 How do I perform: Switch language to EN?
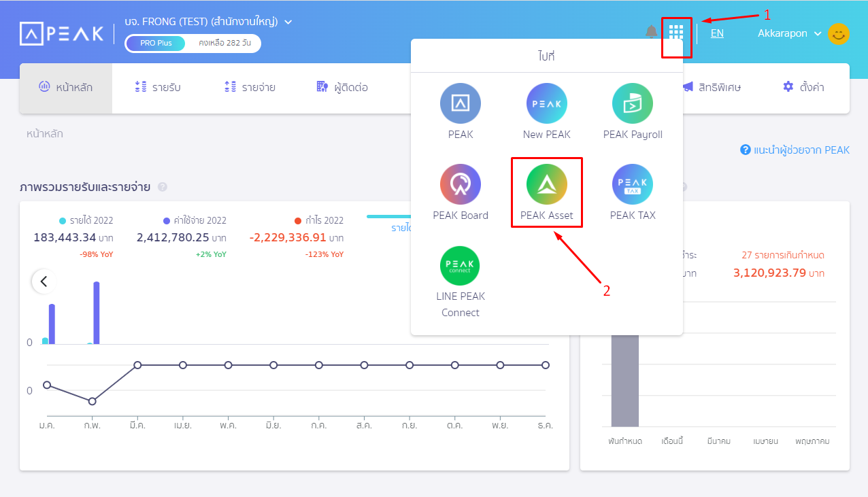717,33
